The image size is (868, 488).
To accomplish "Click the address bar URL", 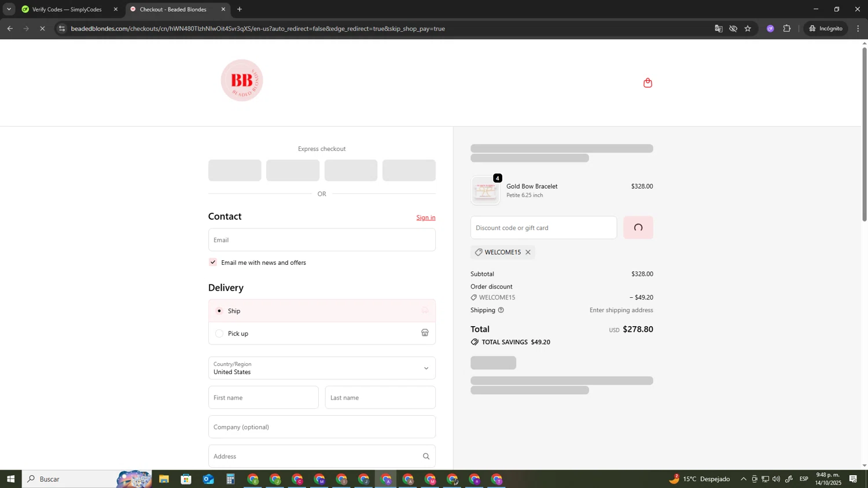I will pos(258,28).
